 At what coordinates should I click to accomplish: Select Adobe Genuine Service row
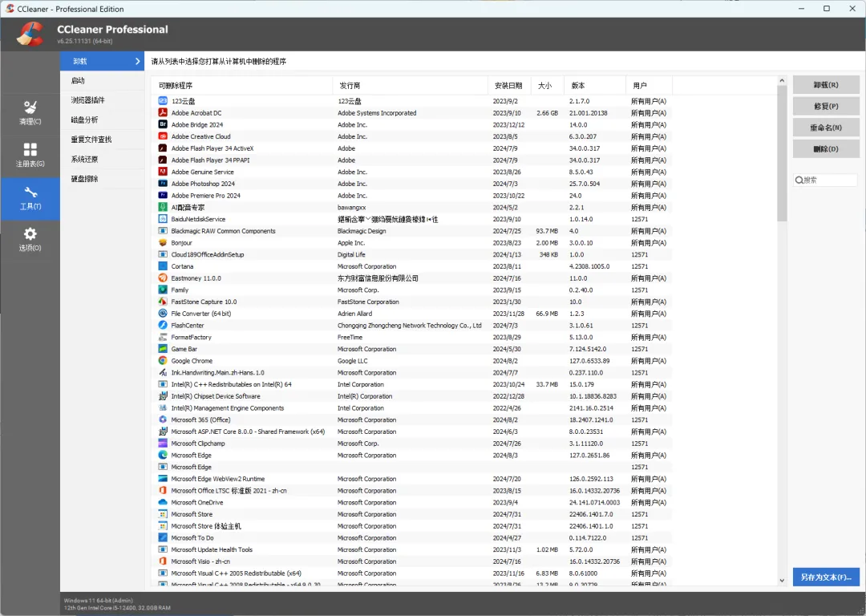coord(411,172)
